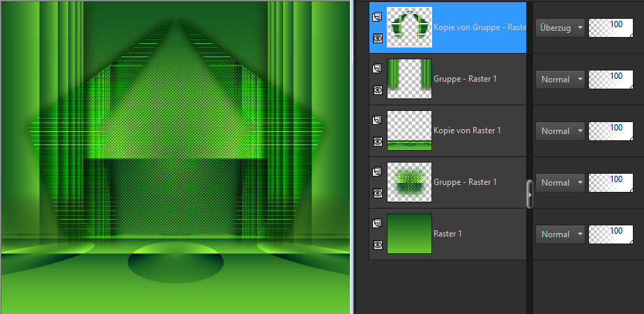This screenshot has width=644, height=314.
Task: Hide the Kopie von Raster 1 layer
Action: pyautogui.click(x=378, y=142)
